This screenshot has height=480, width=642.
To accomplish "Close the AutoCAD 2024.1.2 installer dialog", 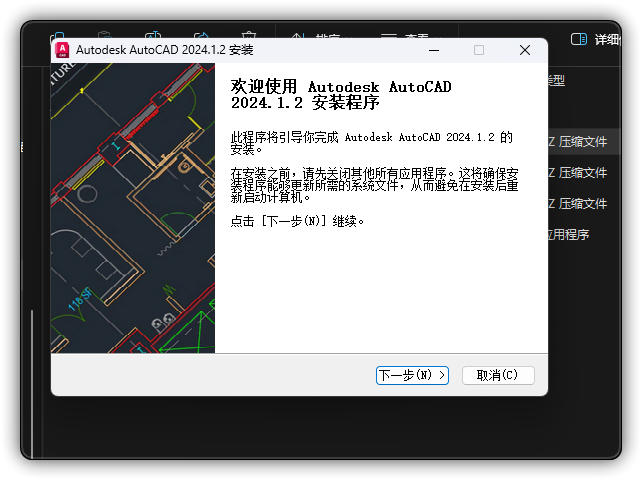I will click(x=524, y=50).
